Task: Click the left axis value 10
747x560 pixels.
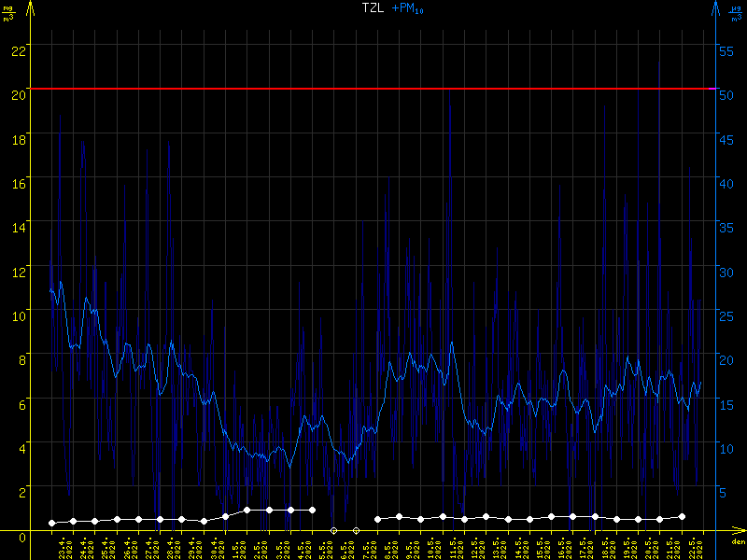Action: coord(17,315)
